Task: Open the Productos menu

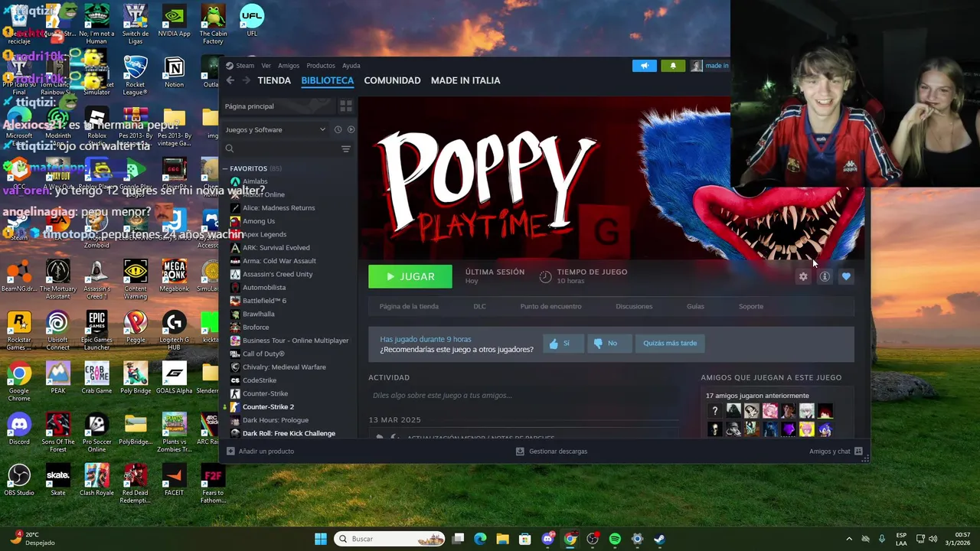Action: [x=321, y=66]
